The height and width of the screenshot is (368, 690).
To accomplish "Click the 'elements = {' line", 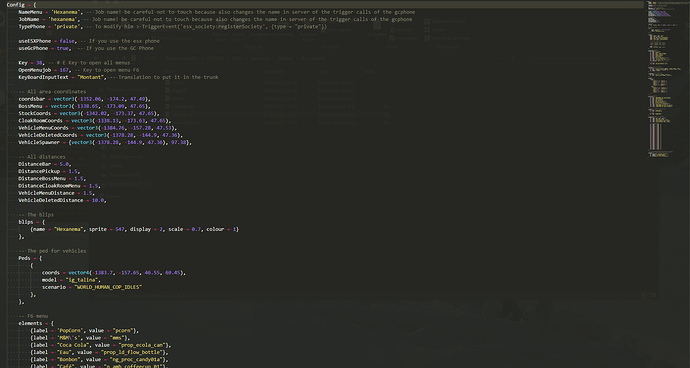I will point(36,324).
